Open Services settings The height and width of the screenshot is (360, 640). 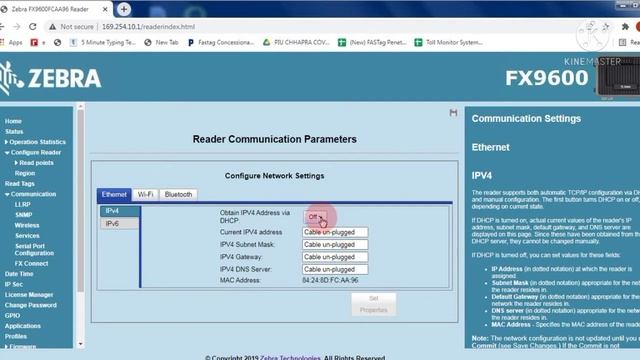(27, 236)
